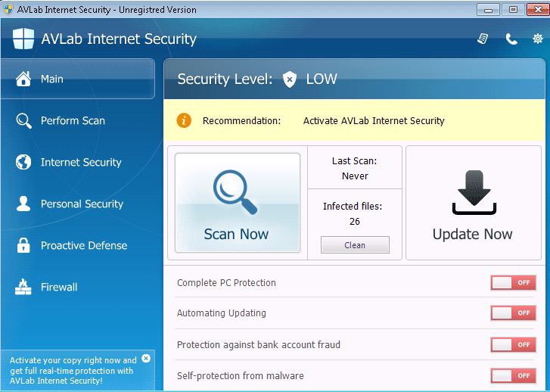Click the AVLab shield logo
This screenshot has width=550, height=392.
[x=23, y=39]
